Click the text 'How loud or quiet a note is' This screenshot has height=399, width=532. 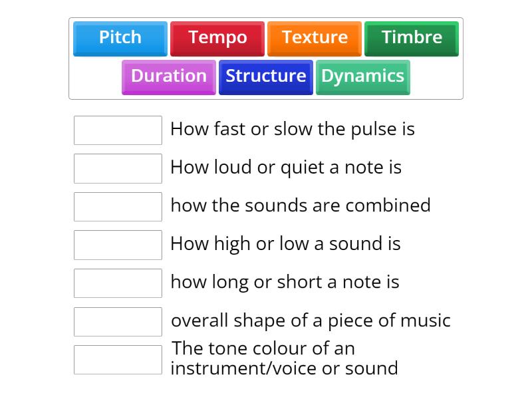(287, 167)
